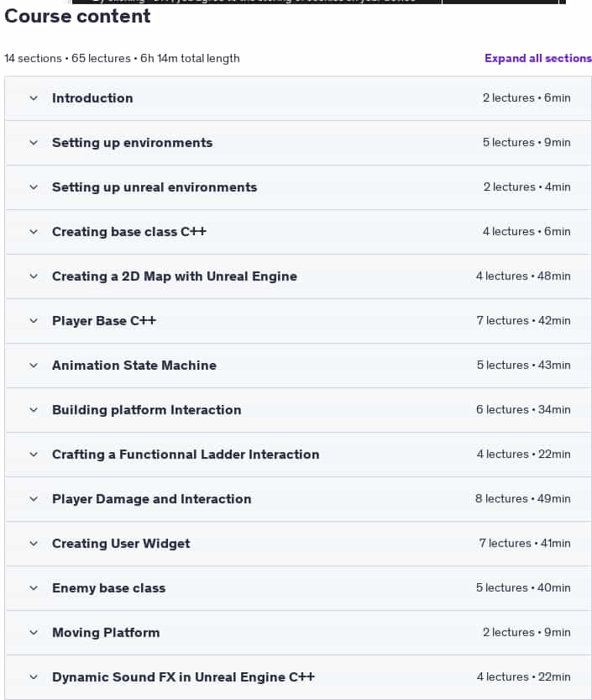Select Enemy base class title

click(109, 588)
